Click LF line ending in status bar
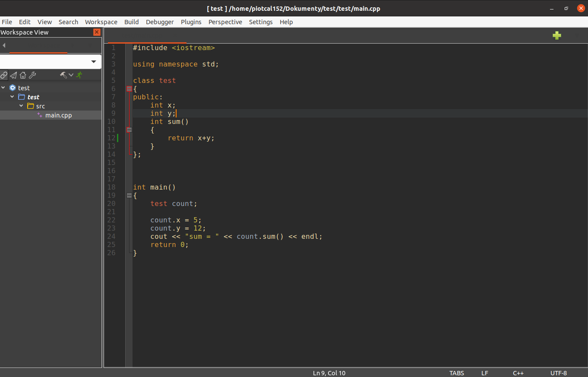 [x=485, y=373]
